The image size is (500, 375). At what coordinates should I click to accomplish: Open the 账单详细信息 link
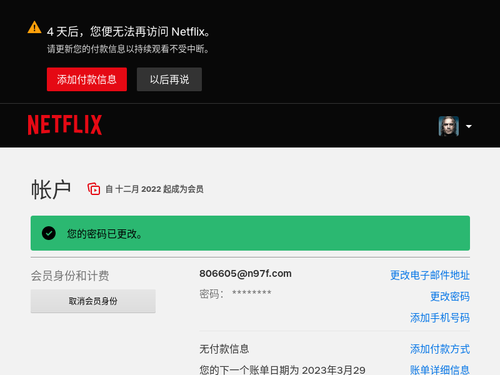click(x=440, y=370)
